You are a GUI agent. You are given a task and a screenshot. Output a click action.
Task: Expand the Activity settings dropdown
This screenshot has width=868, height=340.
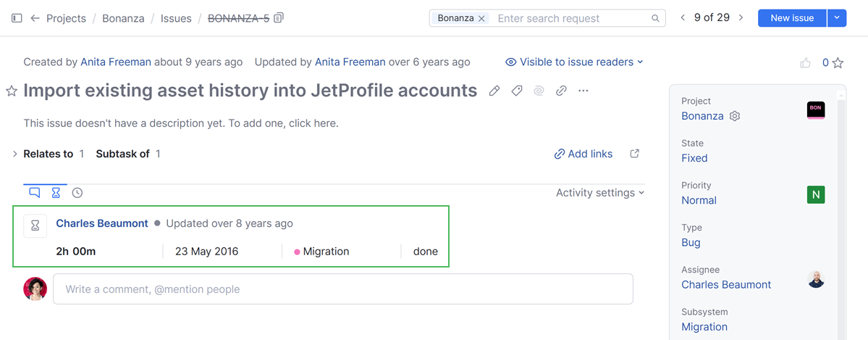(x=599, y=193)
